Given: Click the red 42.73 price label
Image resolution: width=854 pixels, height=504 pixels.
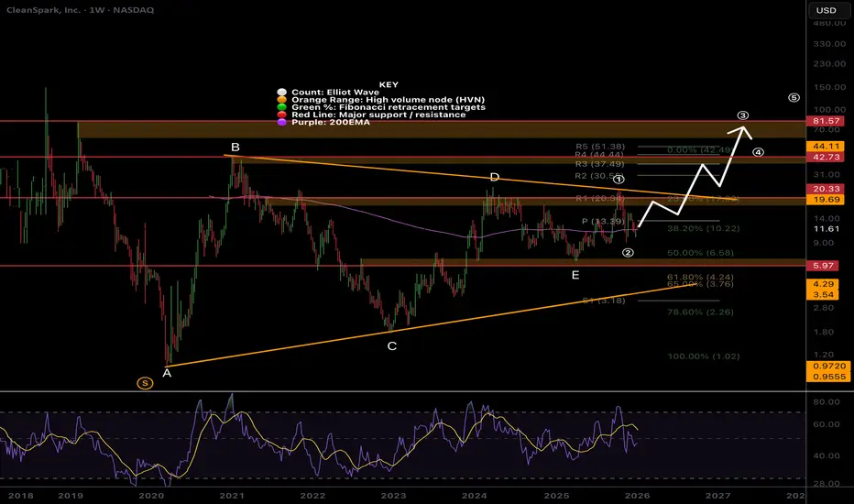Looking at the screenshot, I should point(827,157).
